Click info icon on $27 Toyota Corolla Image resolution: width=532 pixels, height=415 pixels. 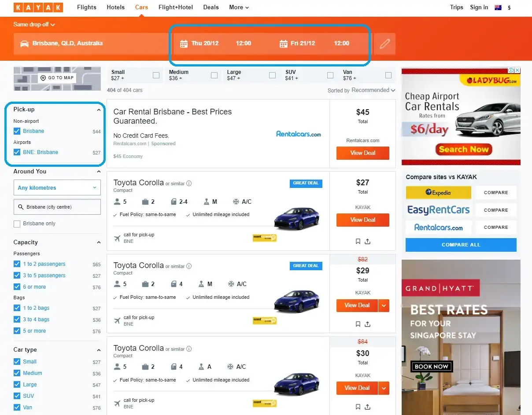189,184
